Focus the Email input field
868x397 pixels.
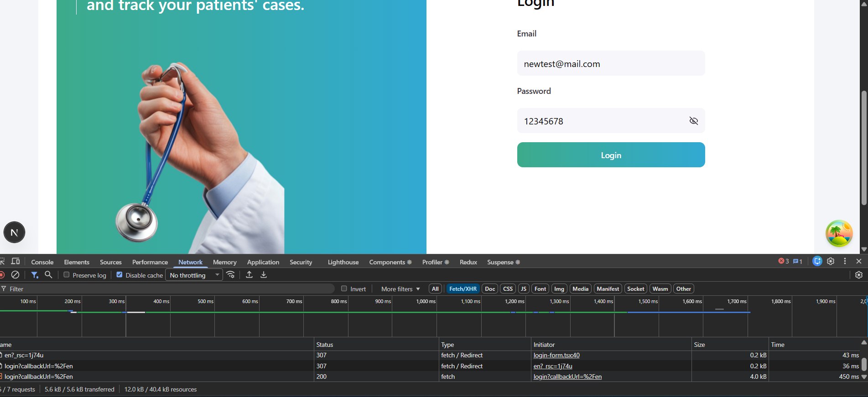pos(611,63)
